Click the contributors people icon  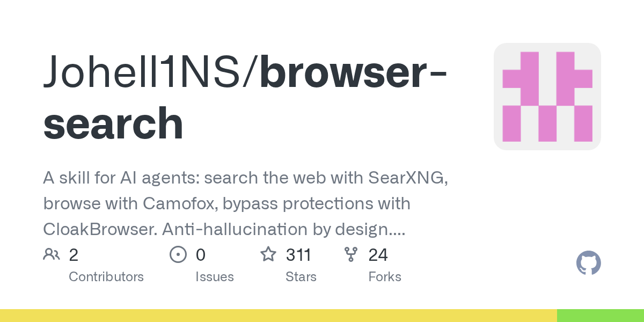tap(52, 254)
